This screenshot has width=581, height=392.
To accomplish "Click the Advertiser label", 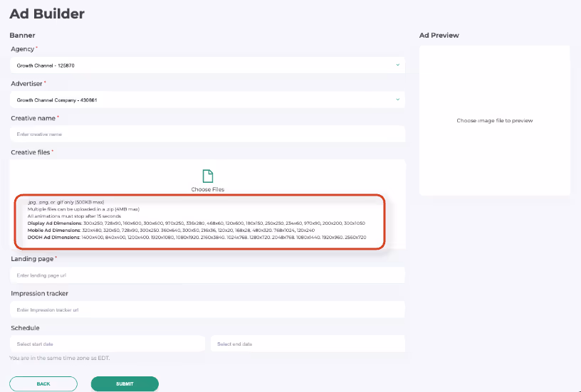I will pos(26,84).
